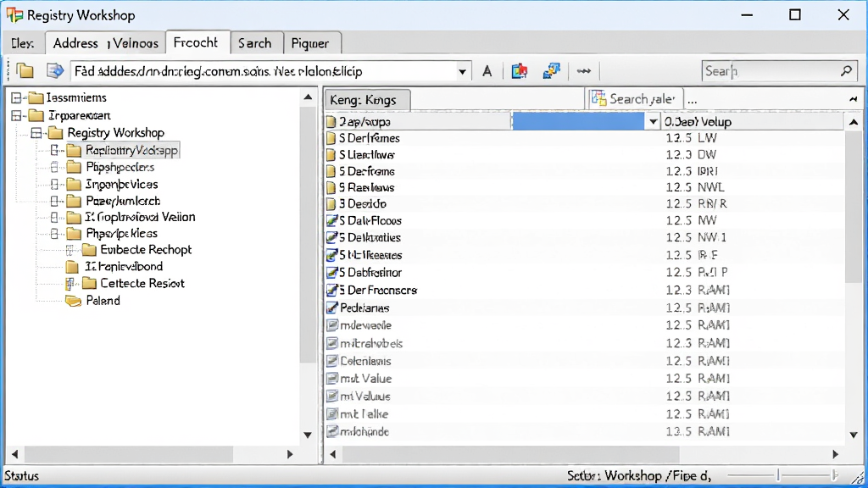868x488 pixels.
Task: Click the magnifier icon in the Search box
Action: click(846, 71)
